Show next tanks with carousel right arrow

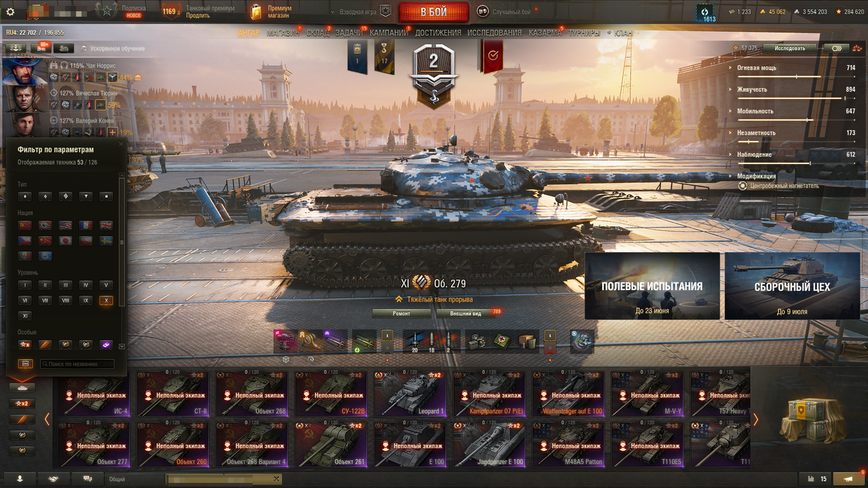click(756, 420)
